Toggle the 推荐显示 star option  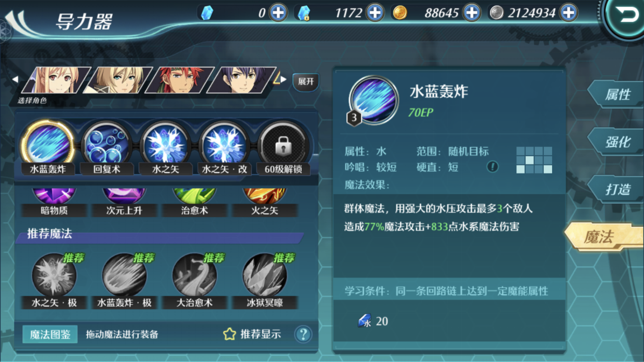pos(252,334)
